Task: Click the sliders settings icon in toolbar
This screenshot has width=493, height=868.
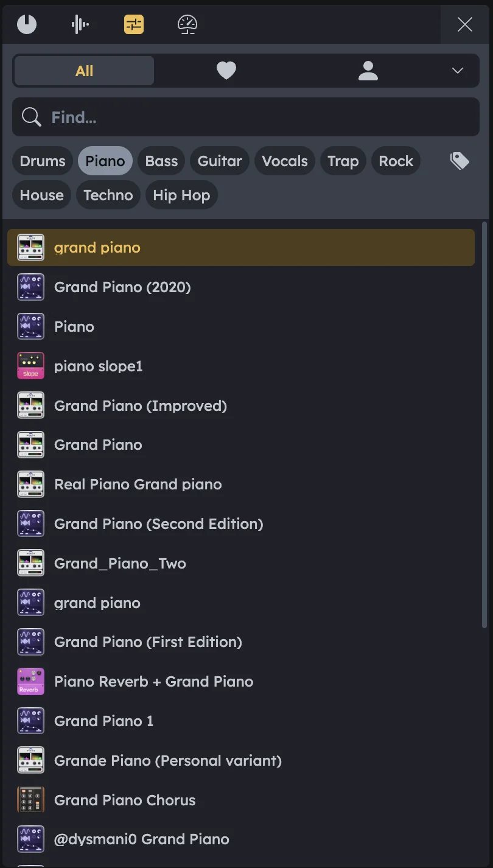Action: [133, 24]
